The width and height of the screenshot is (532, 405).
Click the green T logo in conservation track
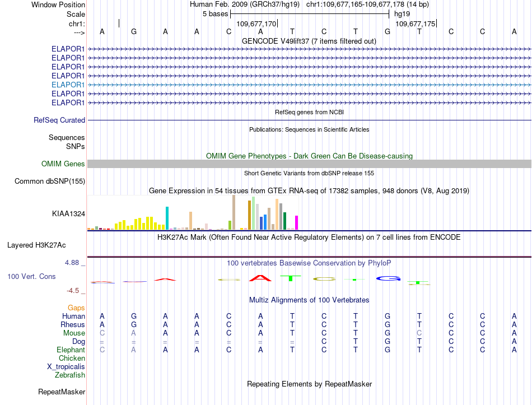tap(291, 278)
